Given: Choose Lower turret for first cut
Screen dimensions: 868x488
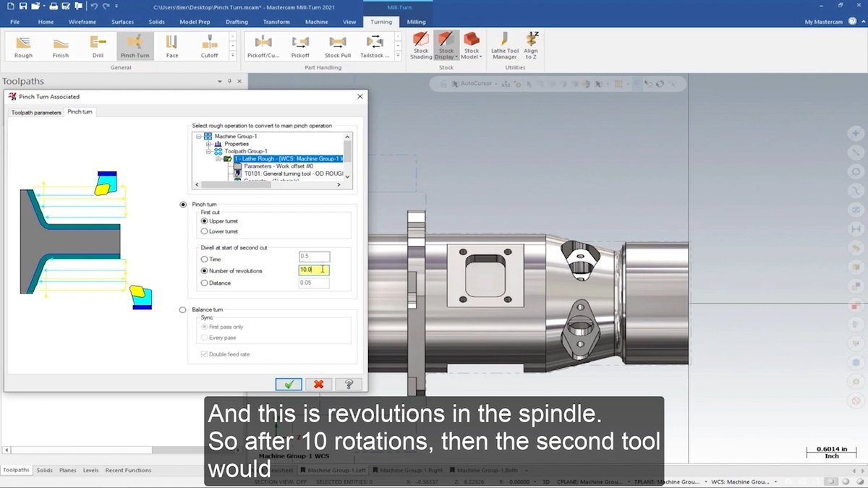Looking at the screenshot, I should 205,231.
